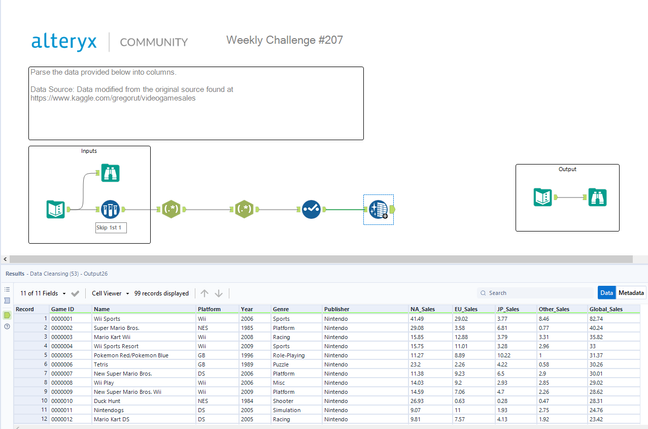The width and height of the screenshot is (648, 429).
Task: Select the Sample tool labeled Skip 1st 1
Action: coord(110,209)
